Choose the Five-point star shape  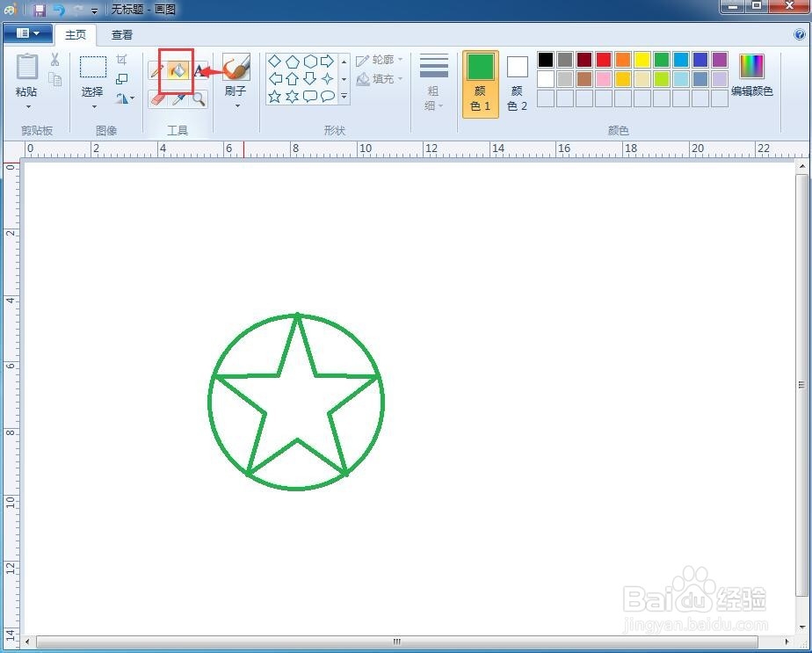(274, 97)
